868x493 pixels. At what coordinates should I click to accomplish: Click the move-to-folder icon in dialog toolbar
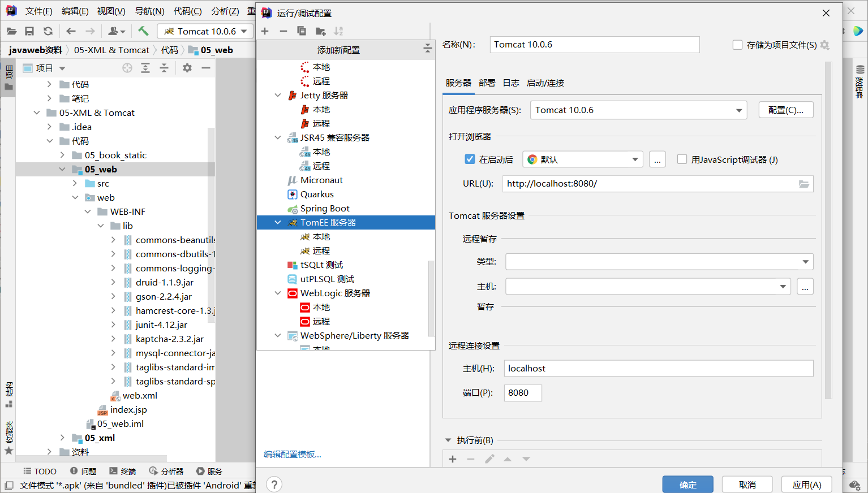[x=320, y=31]
